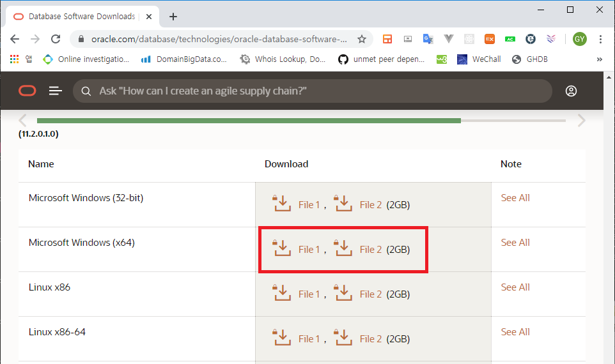Image resolution: width=615 pixels, height=364 pixels.
Task: Click File 2 text link for Linux x86
Action: pos(371,294)
